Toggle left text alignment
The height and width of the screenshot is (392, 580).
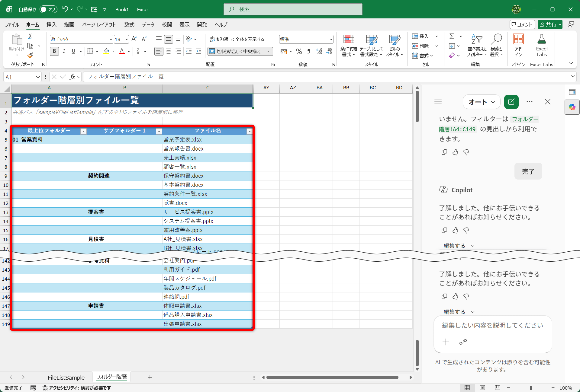coord(159,51)
